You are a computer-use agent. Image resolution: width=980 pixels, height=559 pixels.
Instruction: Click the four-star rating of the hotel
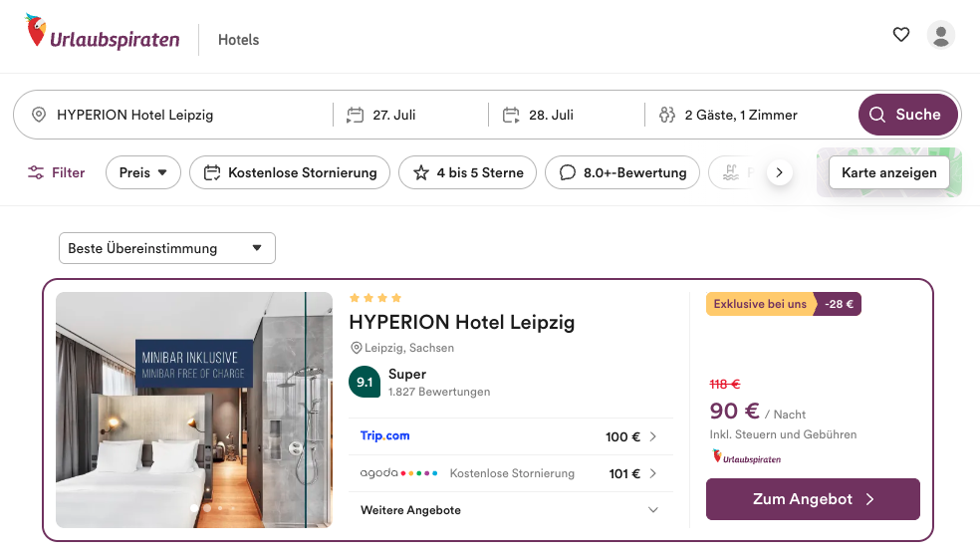375,298
